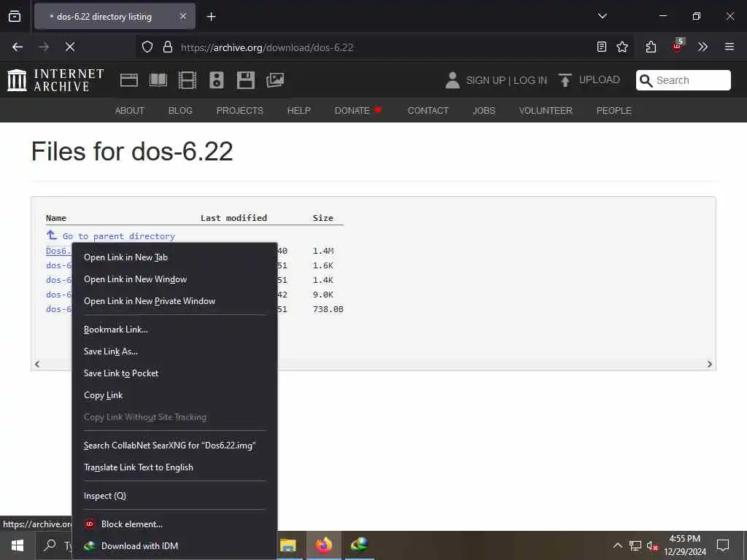Open a new tab with plus button
The height and width of the screenshot is (560, 747).
coord(211,17)
